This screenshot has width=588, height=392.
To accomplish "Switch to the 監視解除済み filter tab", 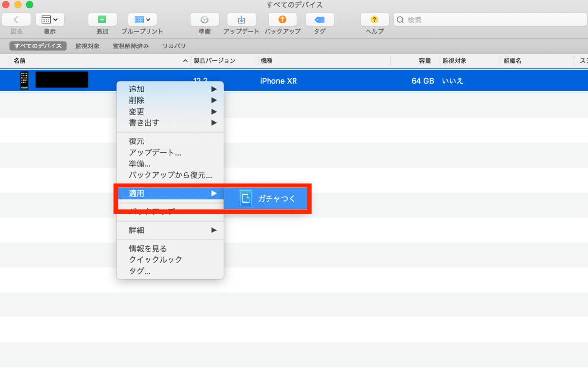I will tap(131, 46).
